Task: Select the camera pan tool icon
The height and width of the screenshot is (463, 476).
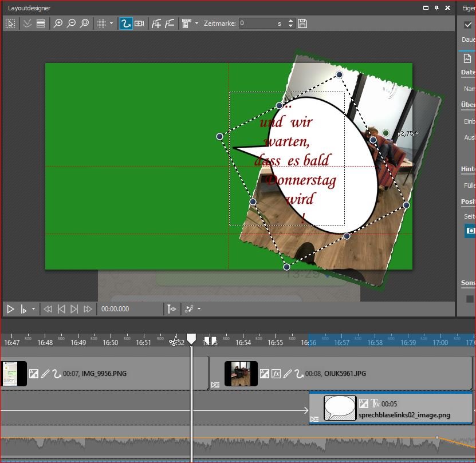Action: (139, 23)
